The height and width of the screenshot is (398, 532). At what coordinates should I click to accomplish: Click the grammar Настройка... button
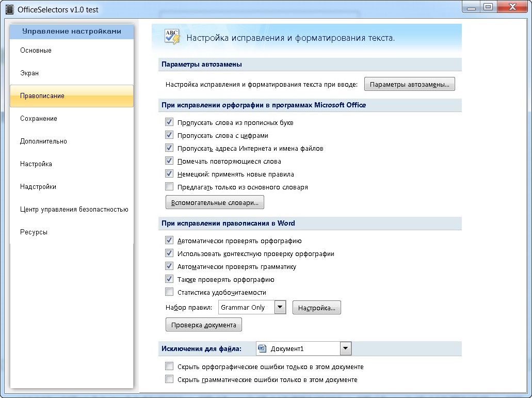(x=316, y=308)
